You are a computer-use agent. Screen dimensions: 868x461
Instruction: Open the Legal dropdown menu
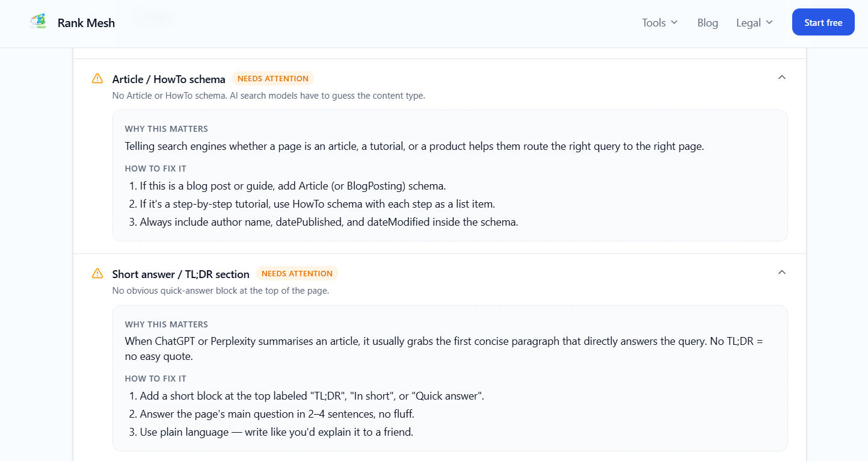click(754, 23)
